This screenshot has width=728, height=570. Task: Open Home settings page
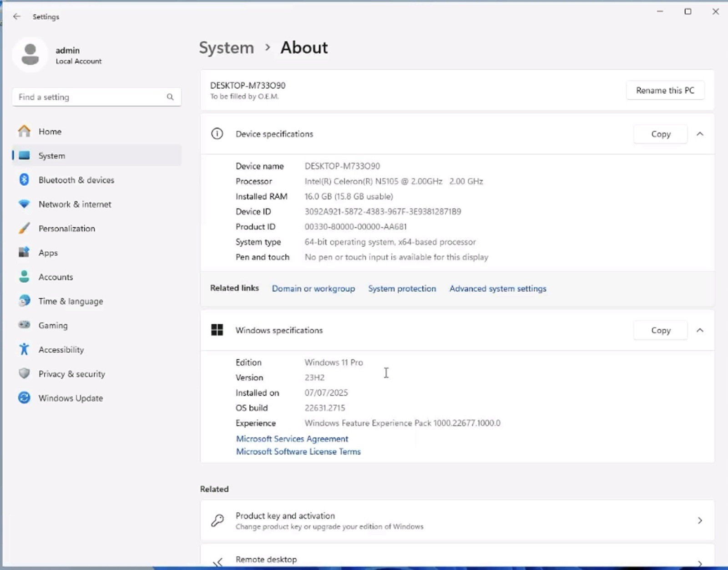(97, 132)
